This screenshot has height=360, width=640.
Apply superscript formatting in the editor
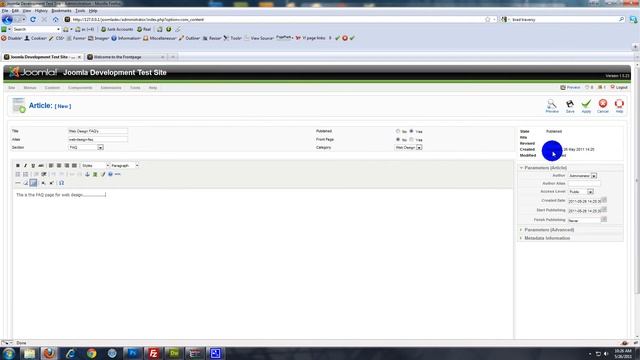51,183
